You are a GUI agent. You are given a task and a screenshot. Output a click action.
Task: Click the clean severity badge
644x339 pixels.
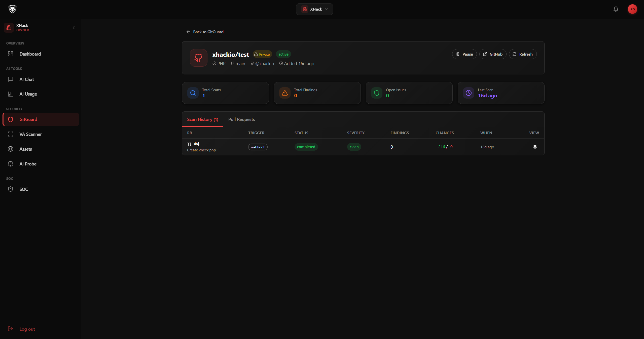354,147
